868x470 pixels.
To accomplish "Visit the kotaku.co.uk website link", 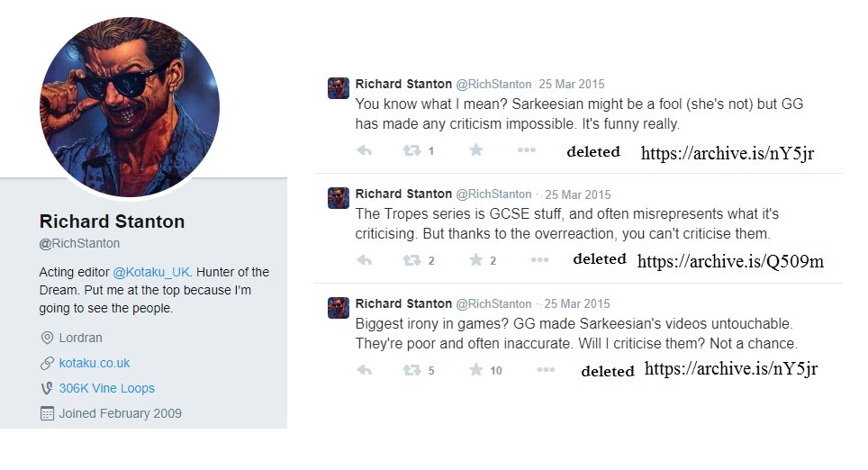I will 95,363.
